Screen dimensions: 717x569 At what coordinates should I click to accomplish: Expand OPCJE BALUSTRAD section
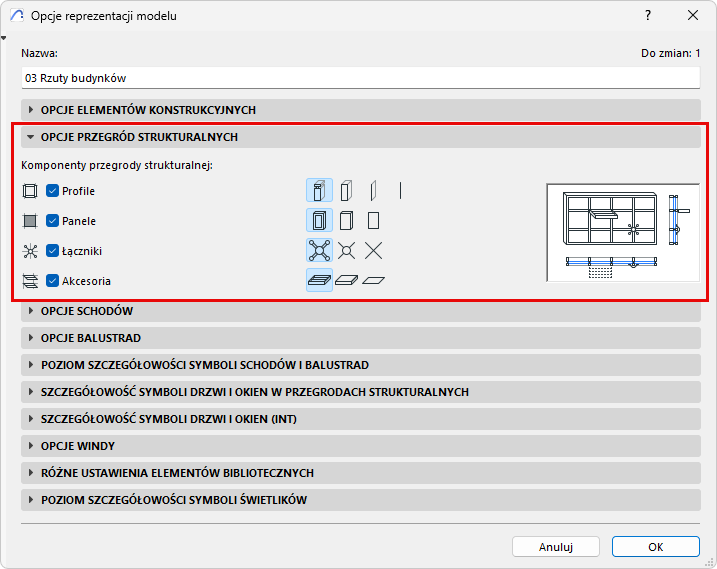[361, 338]
